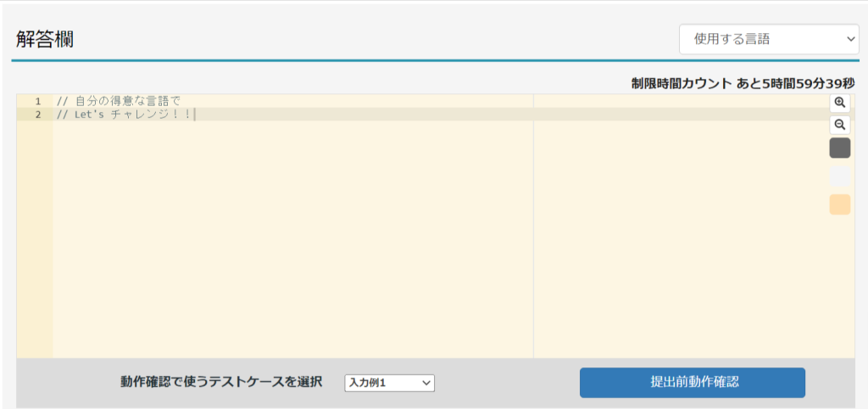Screen dimensions: 868x409
Task: Click line number 2 in the gutter
Action: tap(37, 115)
